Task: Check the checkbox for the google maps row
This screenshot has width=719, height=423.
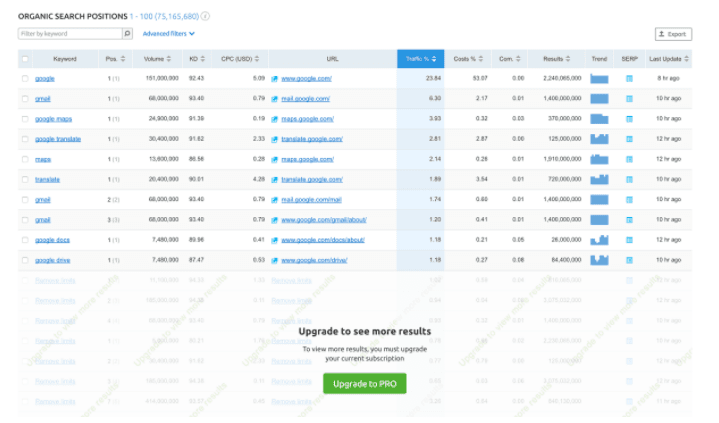Action: click(x=25, y=119)
